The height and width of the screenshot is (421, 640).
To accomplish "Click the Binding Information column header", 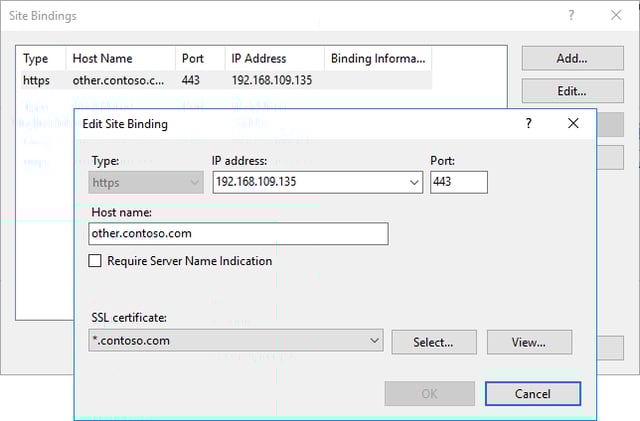I will tap(378, 59).
